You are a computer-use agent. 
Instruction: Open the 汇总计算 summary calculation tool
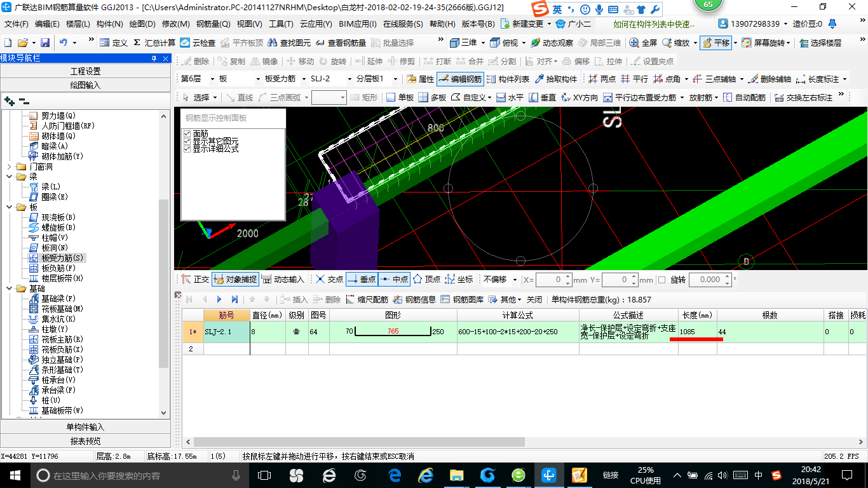(154, 43)
